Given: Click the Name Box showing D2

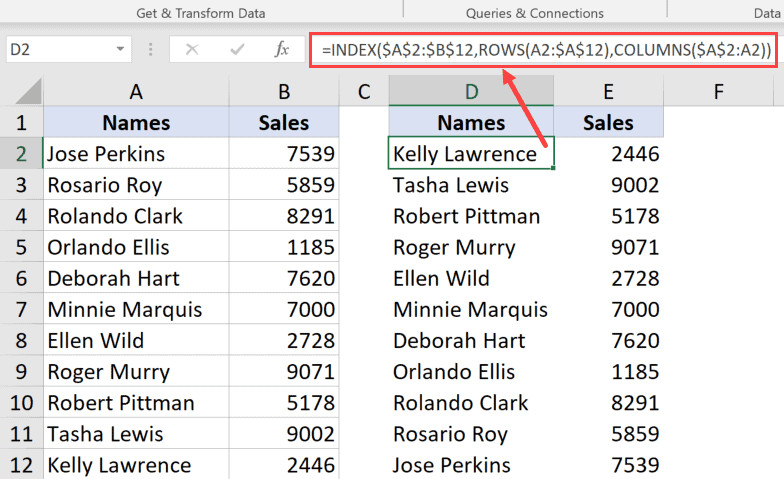Looking at the screenshot, I should pyautogui.click(x=68, y=49).
